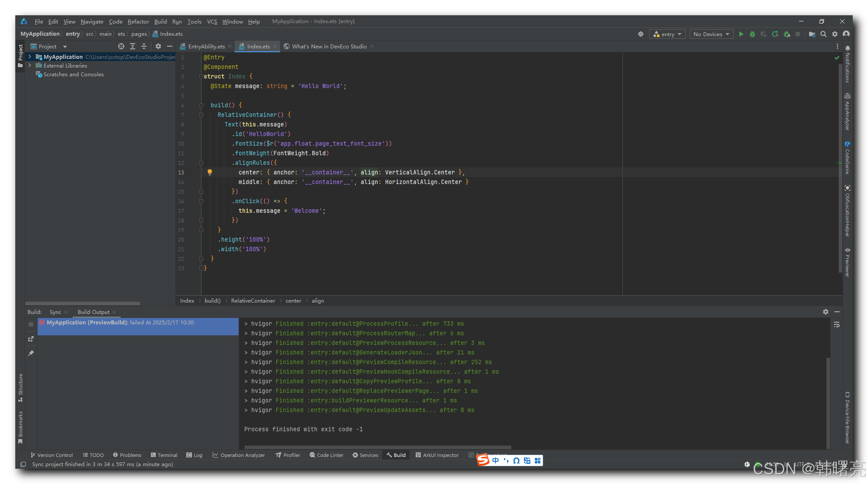The image size is (868, 484).
Task: Toggle the pin tab icon in Build panel
Action: click(31, 353)
